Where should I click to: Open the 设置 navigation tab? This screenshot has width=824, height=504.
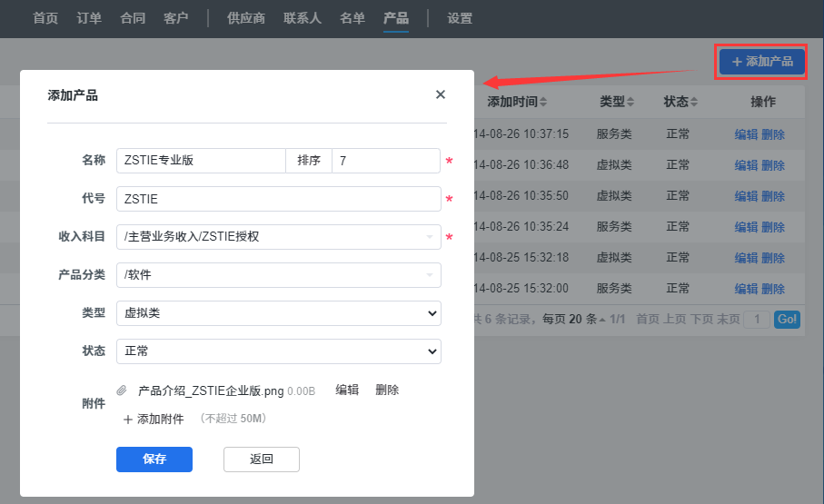460,18
